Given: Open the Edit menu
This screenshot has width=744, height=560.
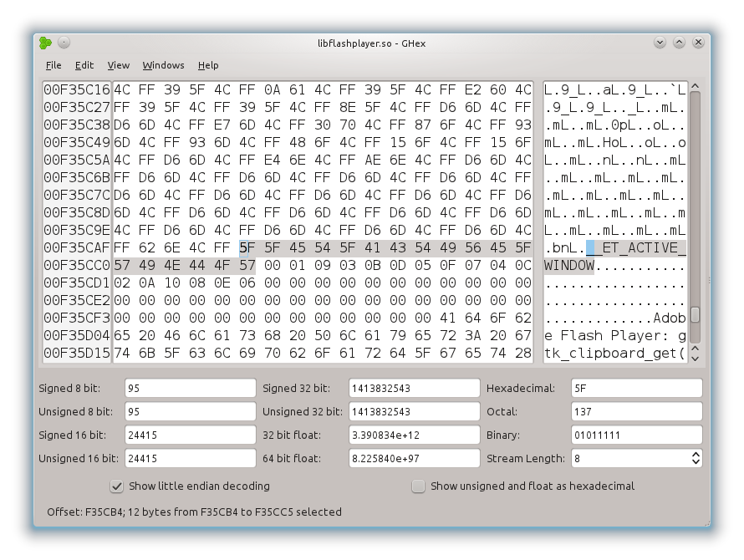Looking at the screenshot, I should 84,65.
